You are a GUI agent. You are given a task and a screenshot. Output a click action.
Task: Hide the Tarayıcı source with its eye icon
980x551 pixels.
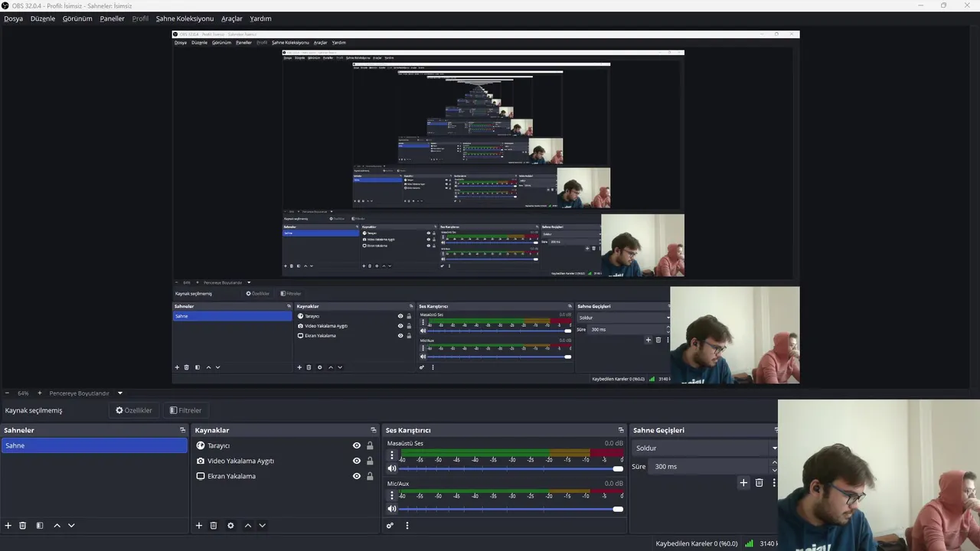[357, 445]
